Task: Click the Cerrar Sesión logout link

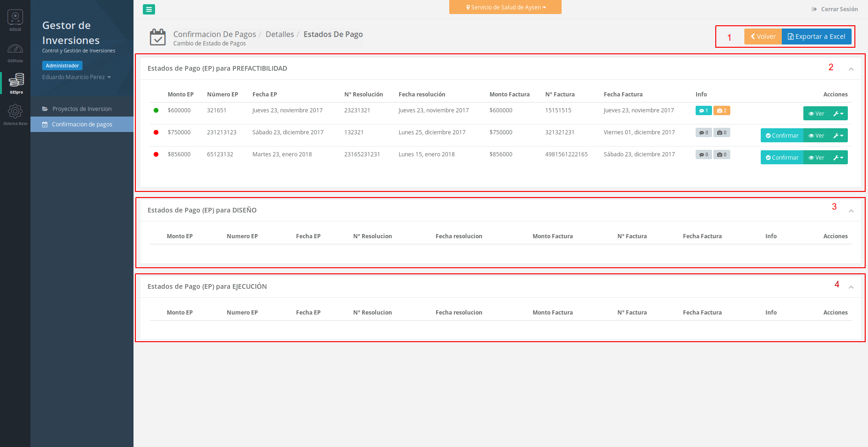Action: coord(835,9)
